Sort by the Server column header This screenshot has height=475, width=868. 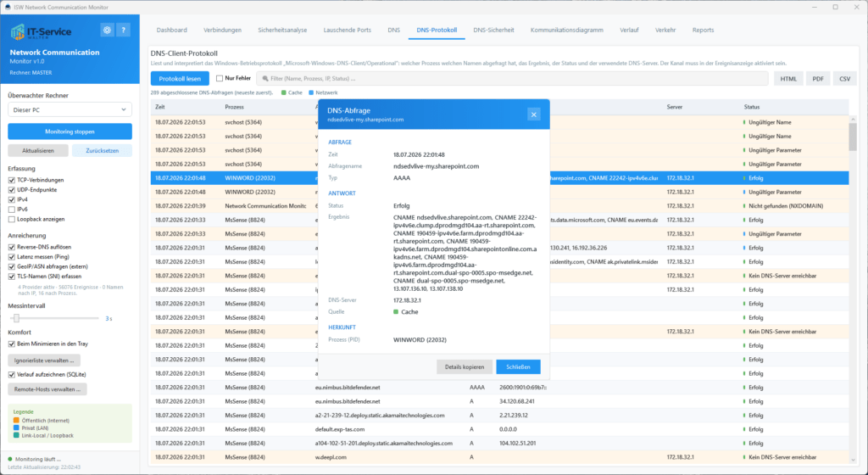point(674,107)
